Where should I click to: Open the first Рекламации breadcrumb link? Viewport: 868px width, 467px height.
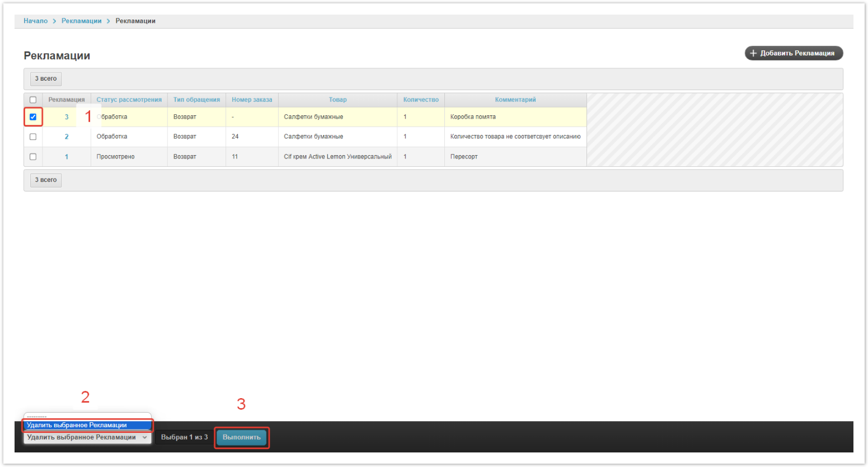(x=81, y=21)
